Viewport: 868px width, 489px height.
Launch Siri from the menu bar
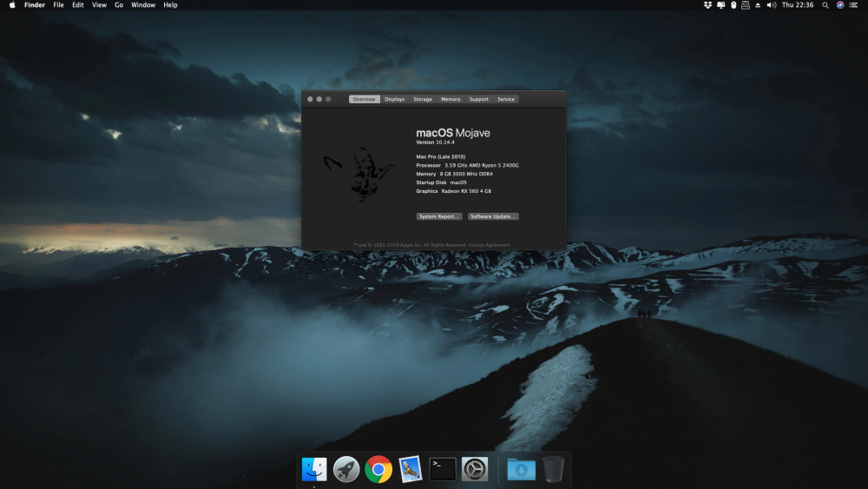coord(840,5)
